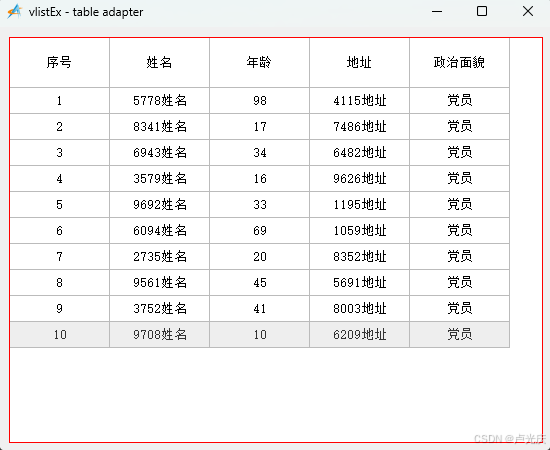Screen dimensions: 550x450
Task: Select the 9692姓名 cell
Action: click(160, 204)
